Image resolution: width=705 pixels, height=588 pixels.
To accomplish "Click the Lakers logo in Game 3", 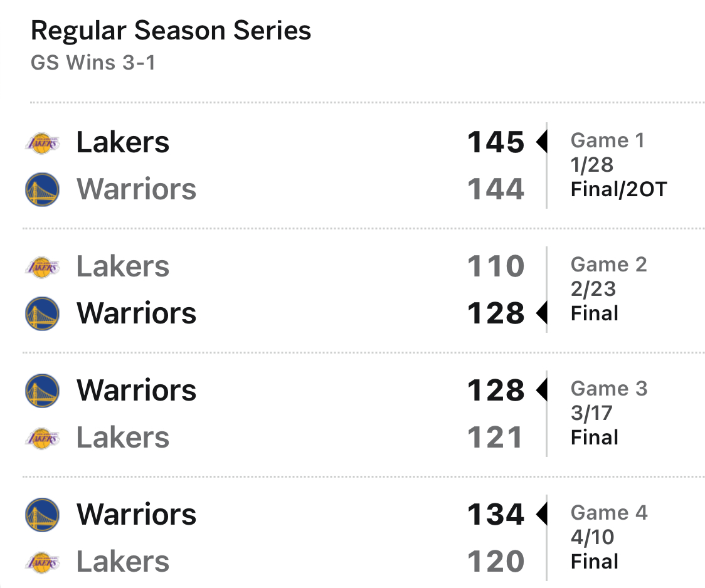I will pos(42,438).
